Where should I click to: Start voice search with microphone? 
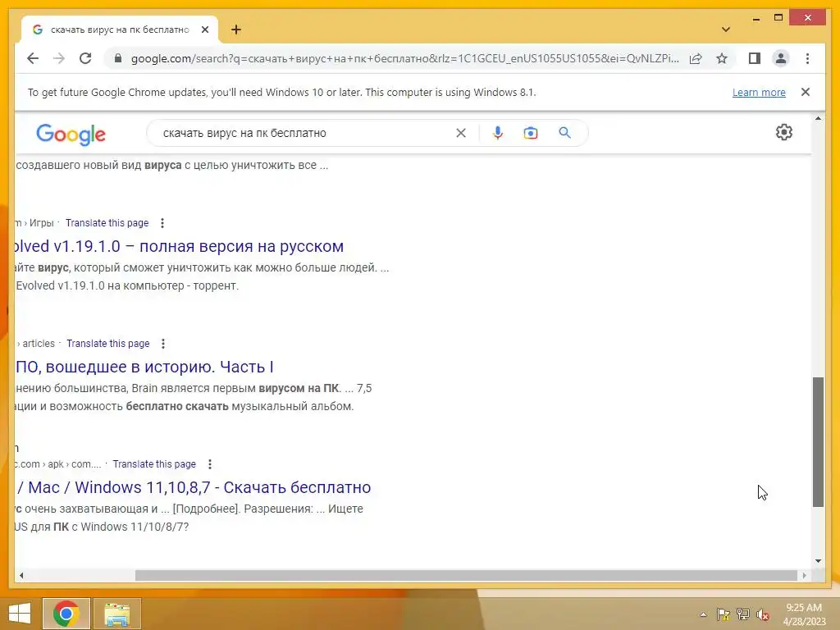(x=498, y=133)
